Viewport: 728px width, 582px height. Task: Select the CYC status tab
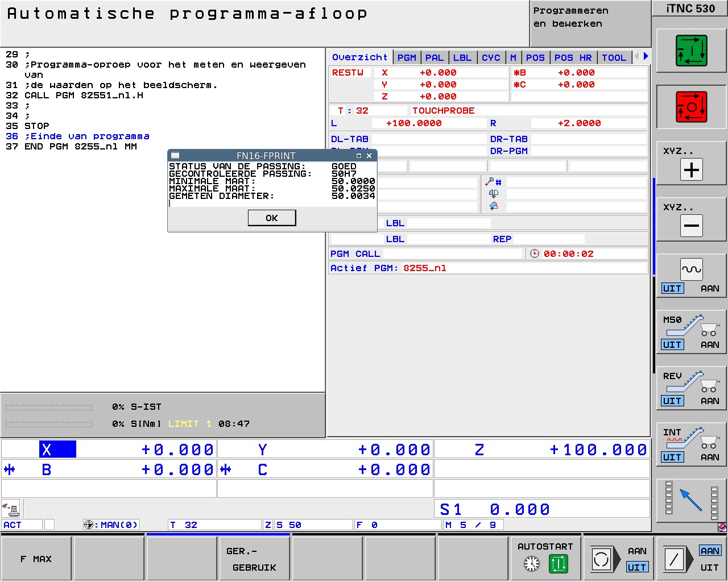tap(491, 57)
